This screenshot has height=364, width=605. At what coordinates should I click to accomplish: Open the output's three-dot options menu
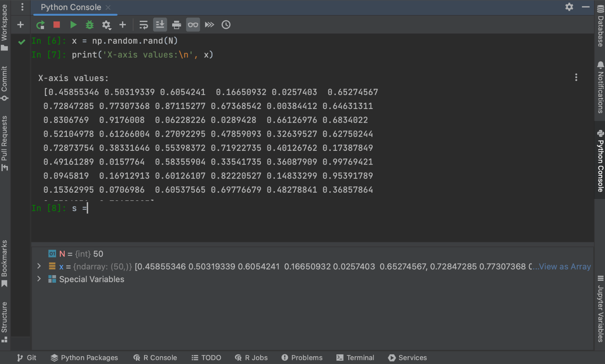576,77
